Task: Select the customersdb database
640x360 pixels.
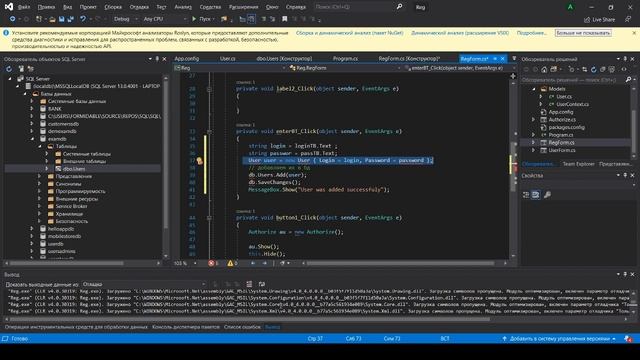Action: click(63, 124)
